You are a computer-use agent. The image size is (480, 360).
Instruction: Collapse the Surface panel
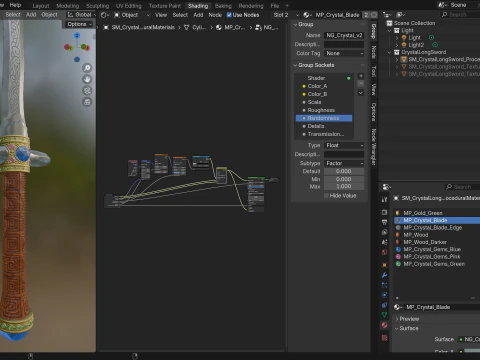click(397, 328)
